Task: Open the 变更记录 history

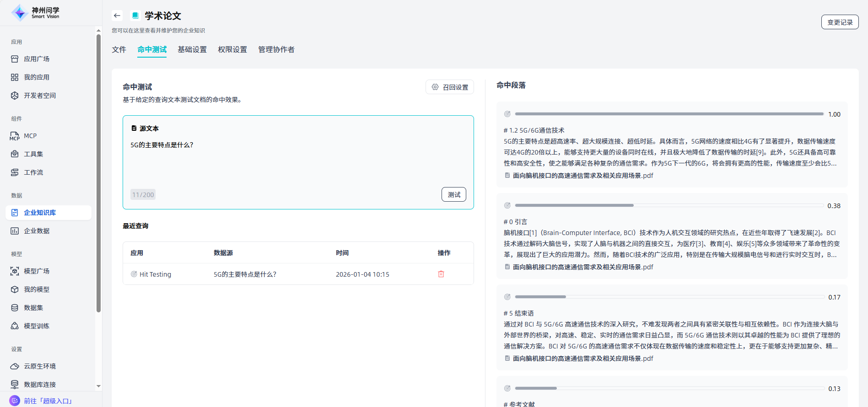Action: coord(840,22)
